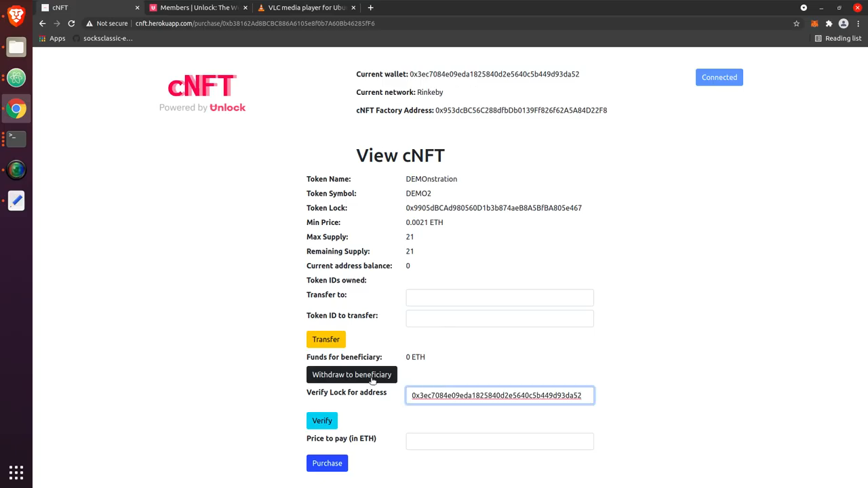Viewport: 868px width, 488px height.
Task: Open the Chrome three-dot menu
Action: point(858,23)
